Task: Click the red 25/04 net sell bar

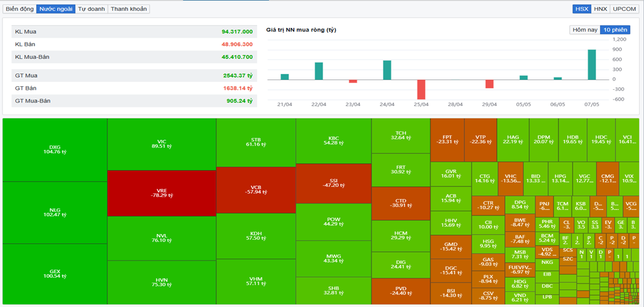Action: (421, 89)
